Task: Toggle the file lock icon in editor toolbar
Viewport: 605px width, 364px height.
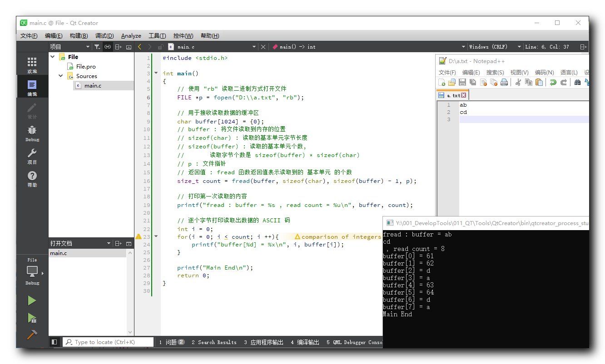Action: click(x=160, y=47)
